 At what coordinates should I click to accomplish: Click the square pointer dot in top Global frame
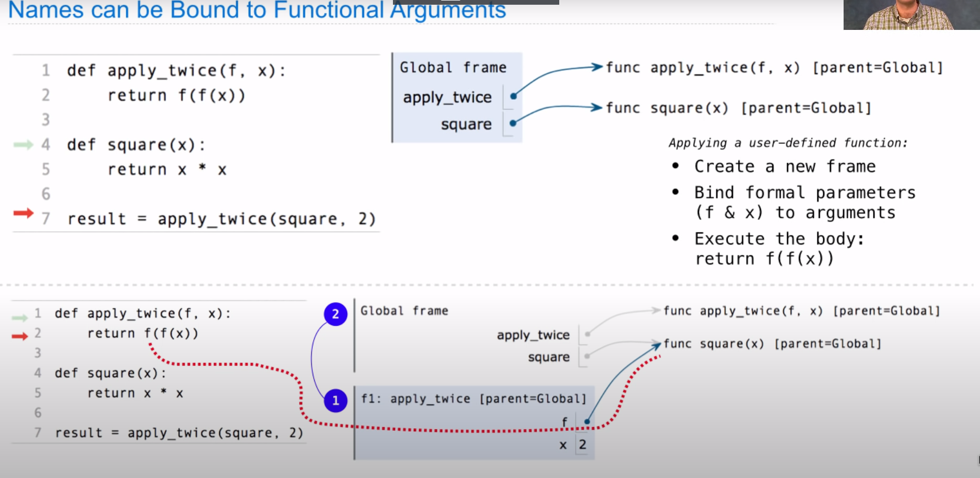point(513,123)
